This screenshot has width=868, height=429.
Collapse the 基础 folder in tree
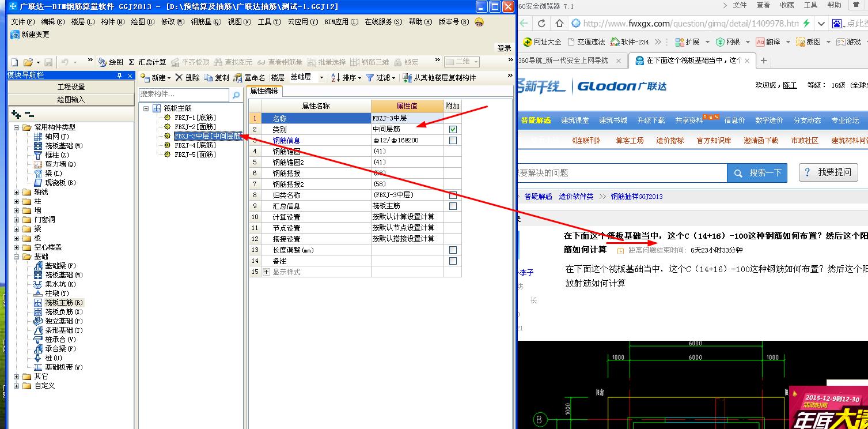point(17,257)
